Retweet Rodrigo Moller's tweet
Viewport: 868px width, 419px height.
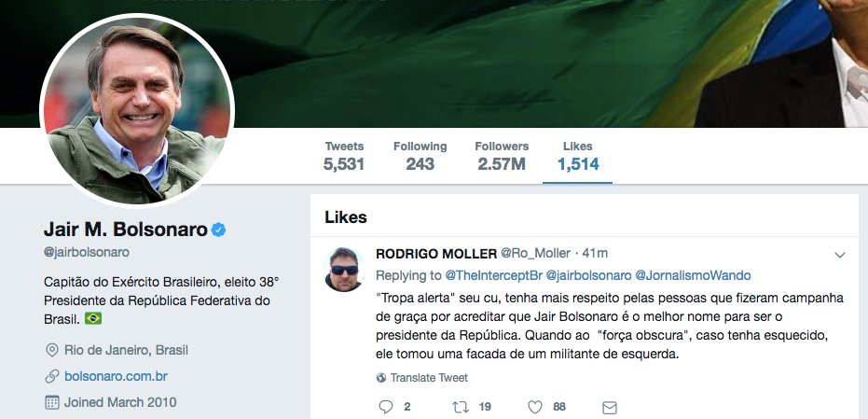tap(461, 407)
